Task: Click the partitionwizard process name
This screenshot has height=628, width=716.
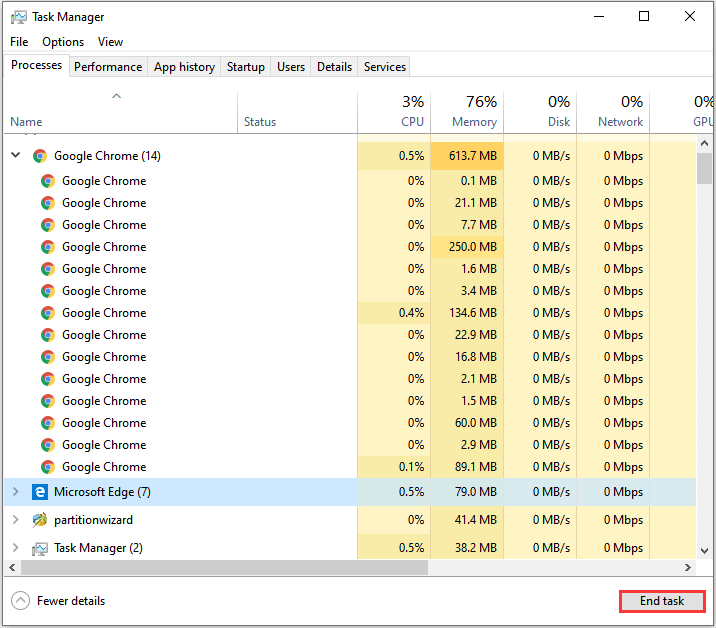Action: point(93,520)
